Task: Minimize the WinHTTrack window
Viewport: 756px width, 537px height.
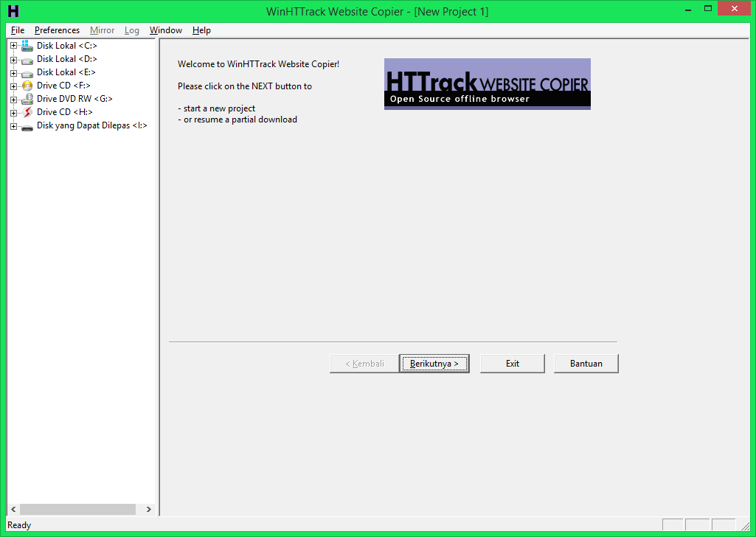Action: [688, 9]
